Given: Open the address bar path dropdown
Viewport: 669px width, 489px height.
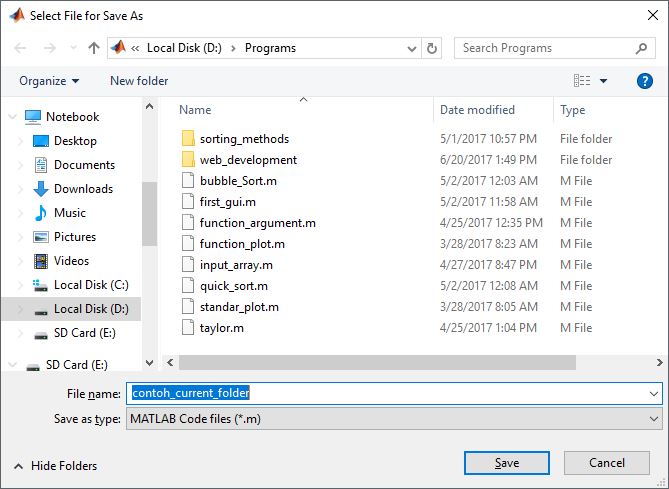Looking at the screenshot, I should click(x=412, y=49).
